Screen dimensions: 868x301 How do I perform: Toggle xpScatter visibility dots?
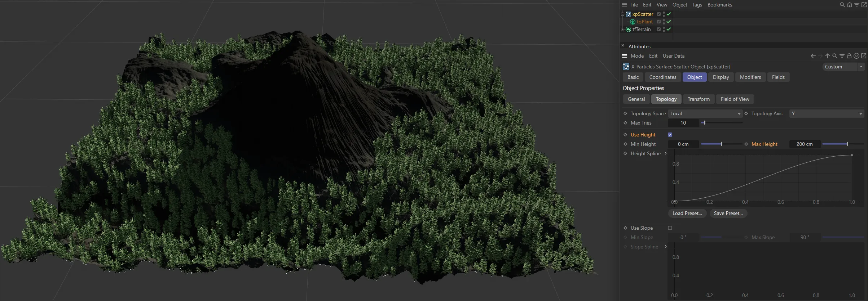pyautogui.click(x=664, y=14)
